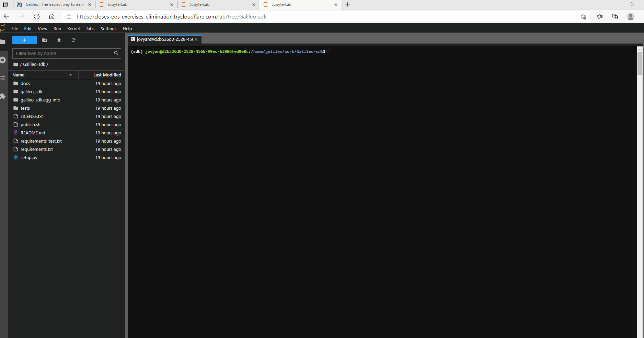The height and width of the screenshot is (338, 644).
Task: Open browser tab actions menu icon
Action: pyautogui.click(x=5, y=4)
